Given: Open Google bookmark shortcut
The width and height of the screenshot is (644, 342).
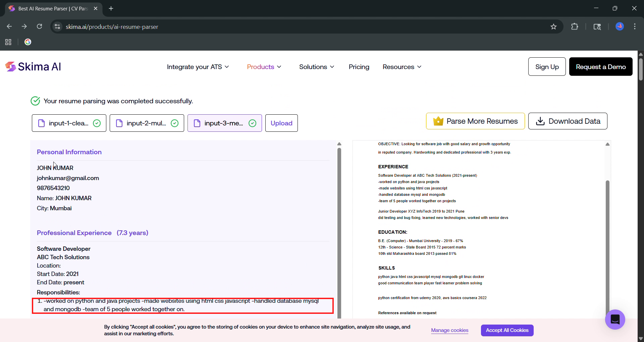Looking at the screenshot, I should click(x=28, y=42).
